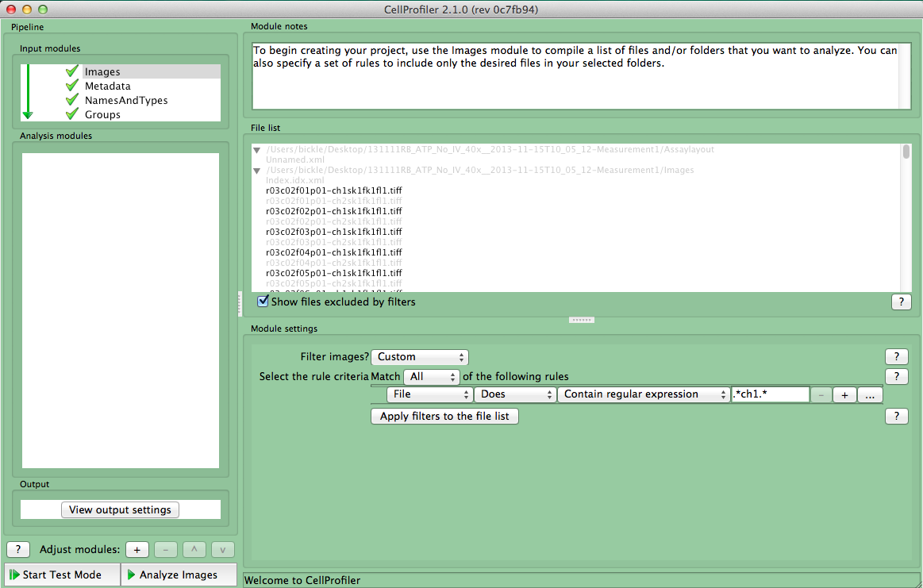Select excluded file r03c02f05p01-ch2sk1fk1fl1.tiff
The image size is (923, 588).
tap(334, 283)
